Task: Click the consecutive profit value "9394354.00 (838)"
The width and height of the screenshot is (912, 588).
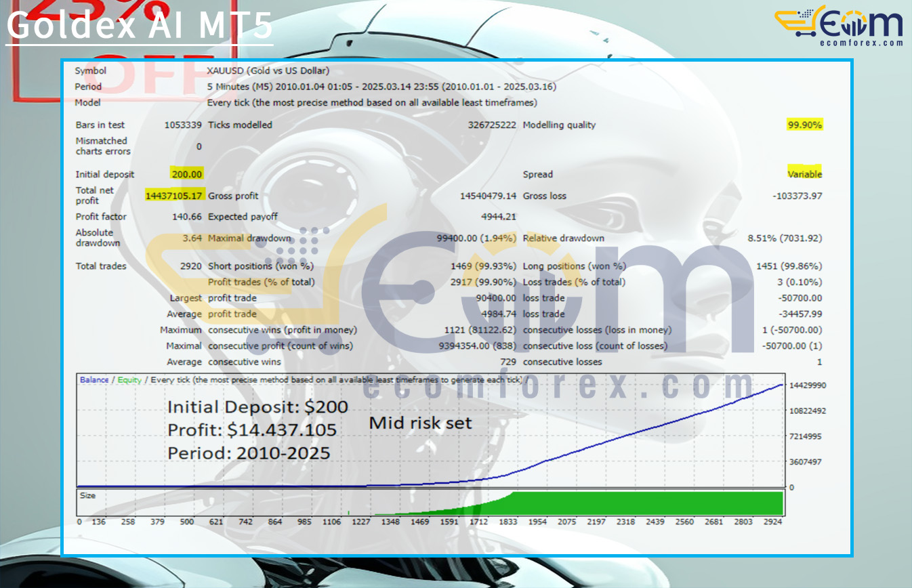Action: [476, 346]
